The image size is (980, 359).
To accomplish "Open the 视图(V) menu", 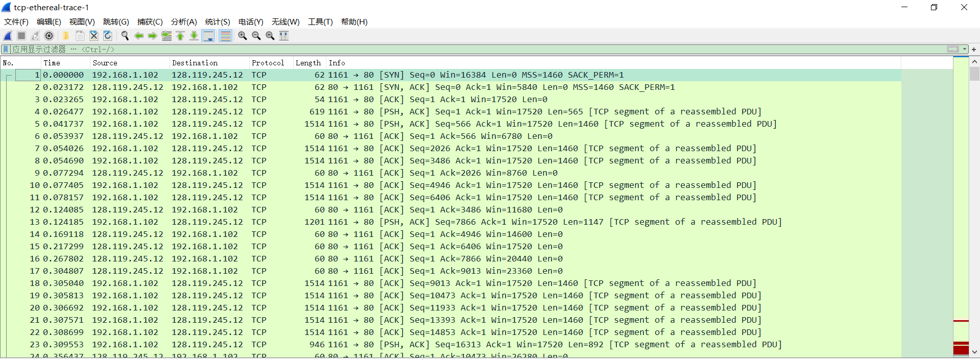I will click(82, 21).
